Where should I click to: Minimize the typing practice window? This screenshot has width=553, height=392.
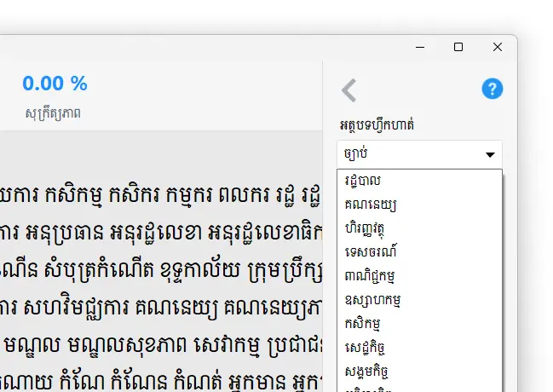click(x=419, y=48)
